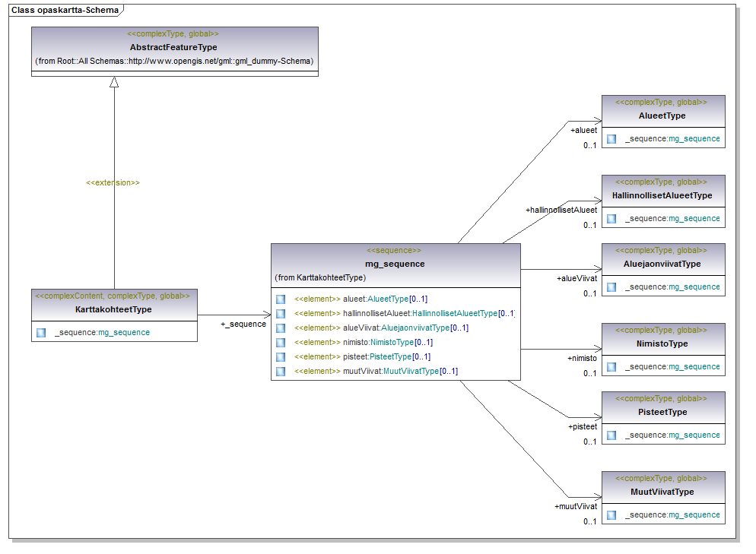Screen dimensions: 756x554
Task: Click the icon beside the muutViivat element
Action: [x=281, y=372]
